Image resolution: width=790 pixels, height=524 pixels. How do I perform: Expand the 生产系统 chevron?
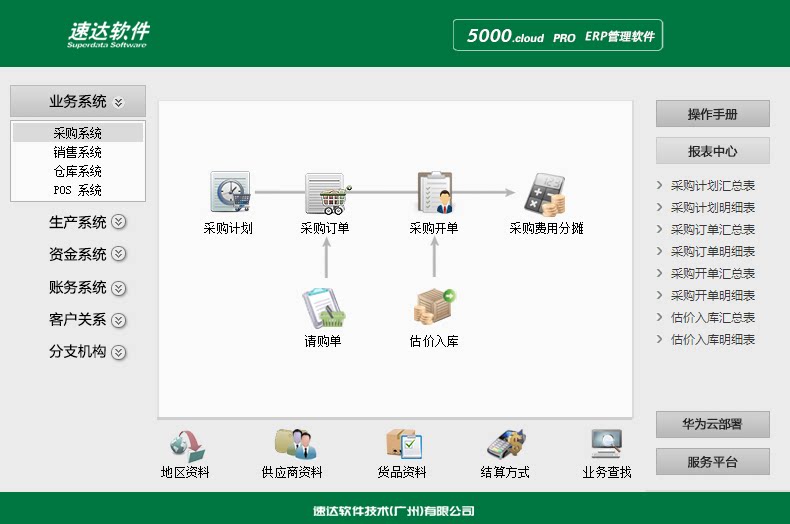(x=118, y=222)
